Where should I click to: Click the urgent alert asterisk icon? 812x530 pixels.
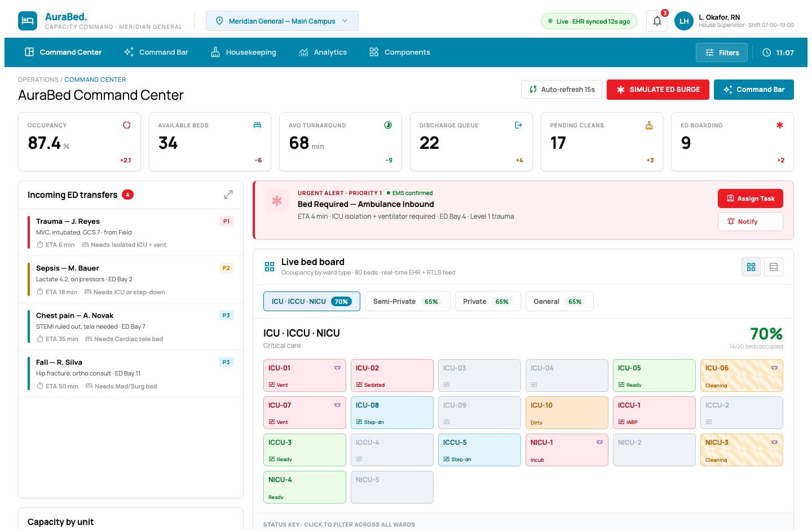pyautogui.click(x=277, y=201)
